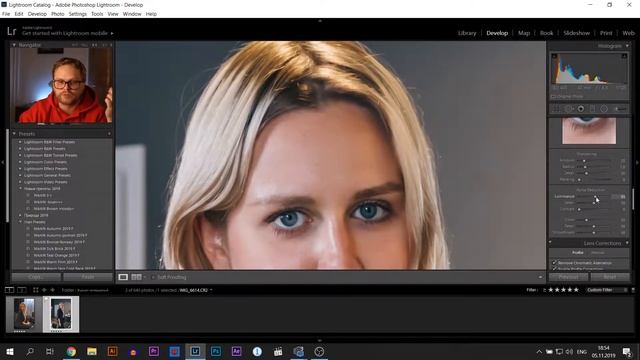Switch to Before/After view in toolbar
This screenshot has height=360, width=640.
click(136, 277)
